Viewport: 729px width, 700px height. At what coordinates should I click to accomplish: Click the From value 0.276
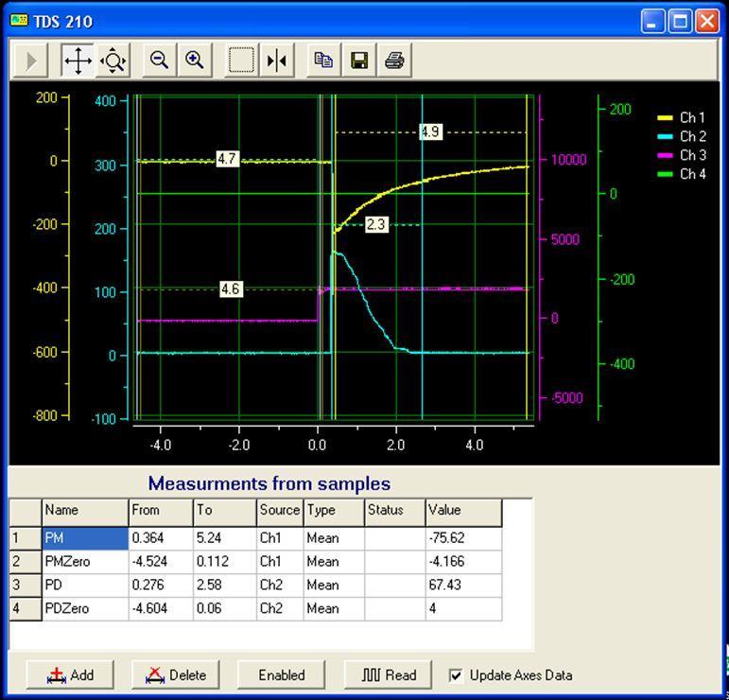tap(161, 586)
